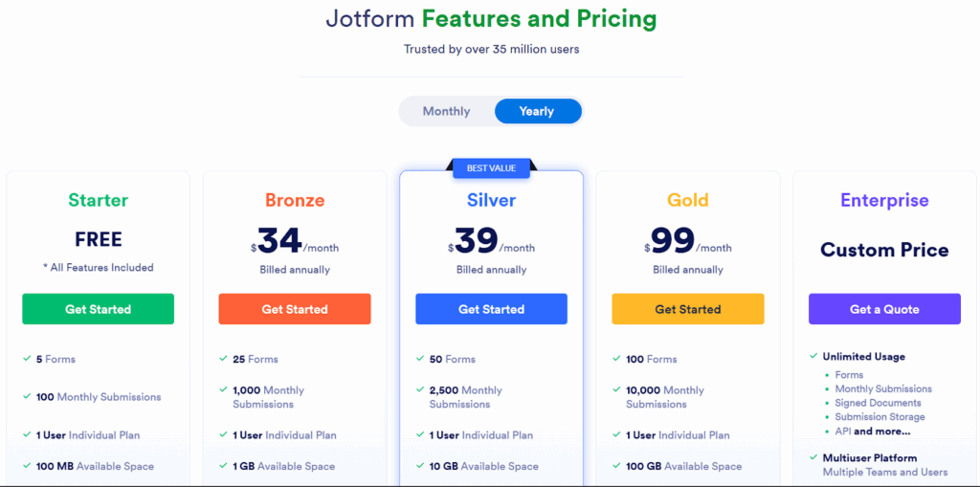The image size is (980, 487).
Task: Click 'API and more...' list item
Action: click(872, 431)
